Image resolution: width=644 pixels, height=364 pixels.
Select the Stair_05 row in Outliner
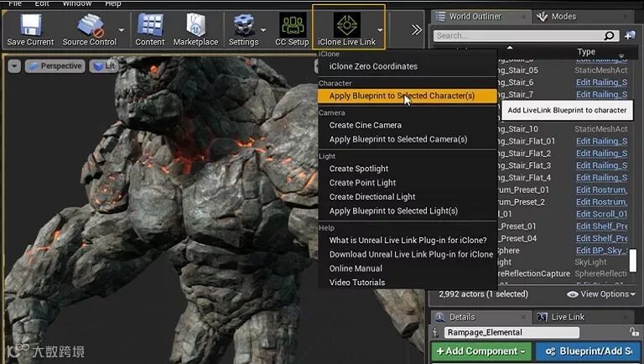click(x=563, y=70)
